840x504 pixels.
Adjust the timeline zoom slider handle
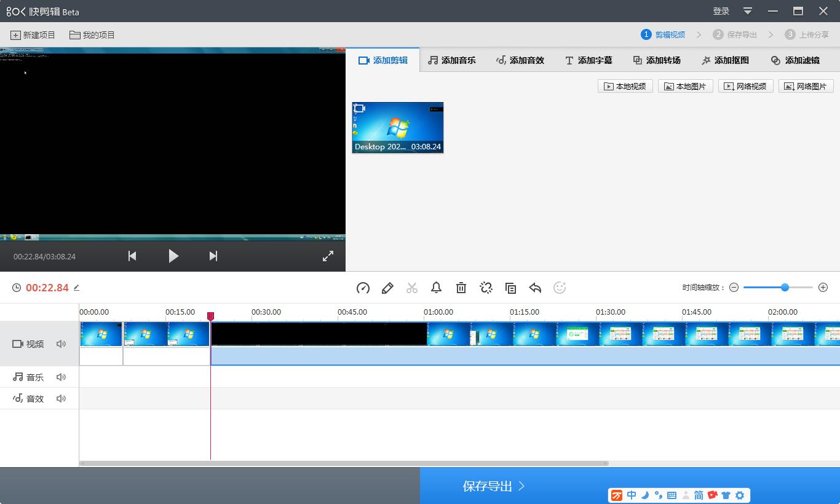point(785,287)
